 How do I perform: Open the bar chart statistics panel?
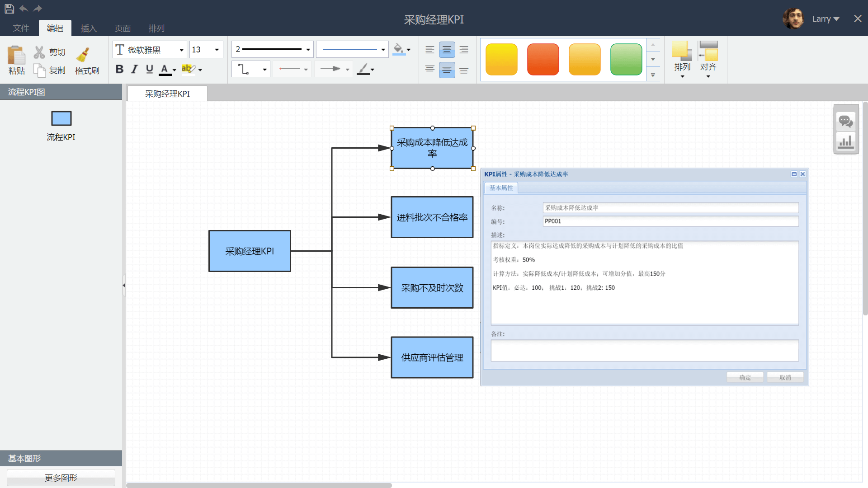pyautogui.click(x=845, y=142)
